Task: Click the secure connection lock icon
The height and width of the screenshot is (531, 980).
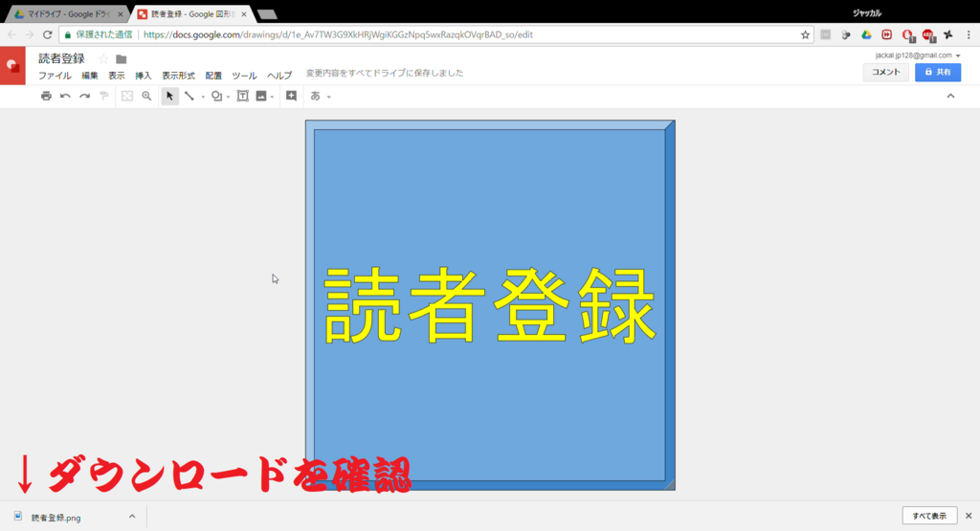Action: point(68,35)
